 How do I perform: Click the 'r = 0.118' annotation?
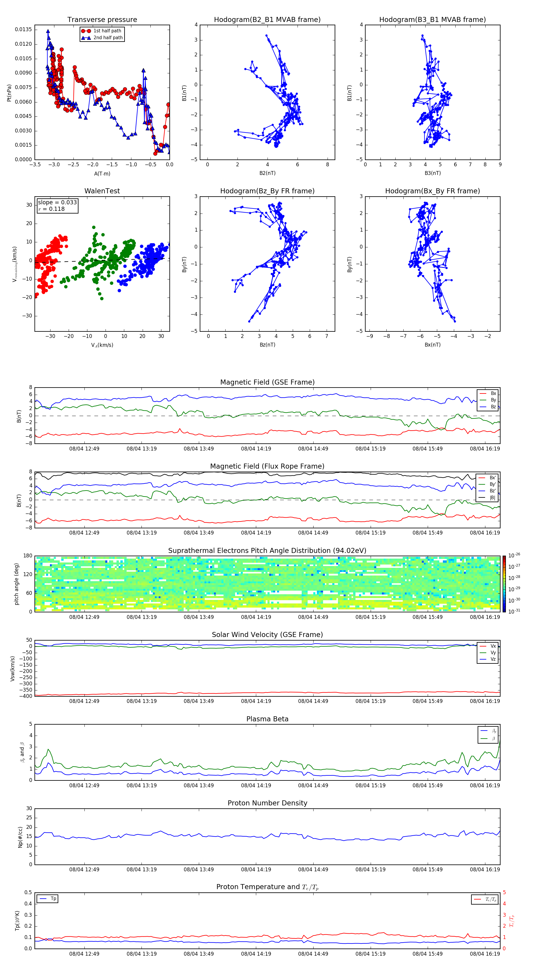point(51,209)
